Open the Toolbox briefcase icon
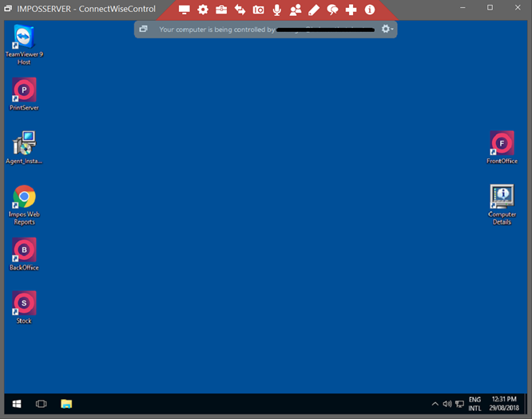The image size is (532, 419). 221,10
